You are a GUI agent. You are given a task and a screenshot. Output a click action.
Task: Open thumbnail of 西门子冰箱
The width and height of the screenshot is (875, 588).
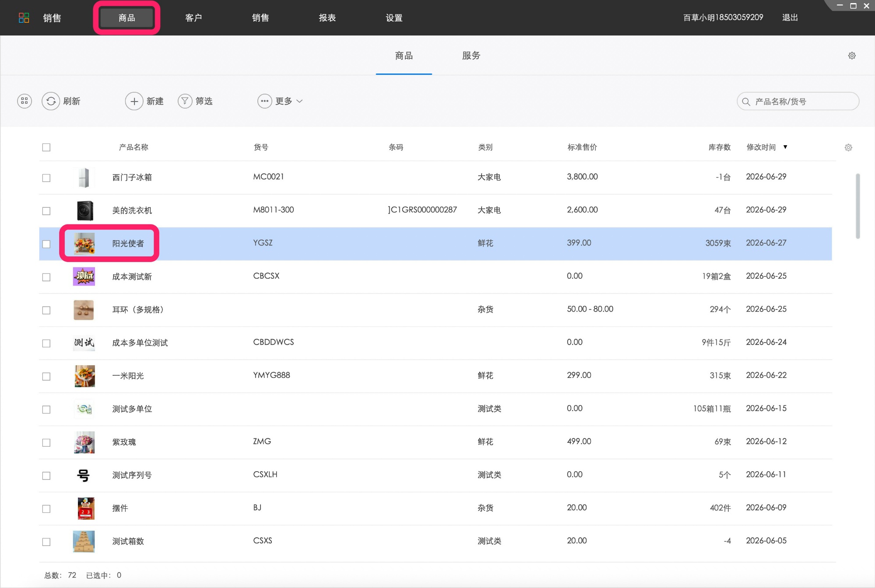pos(84,178)
